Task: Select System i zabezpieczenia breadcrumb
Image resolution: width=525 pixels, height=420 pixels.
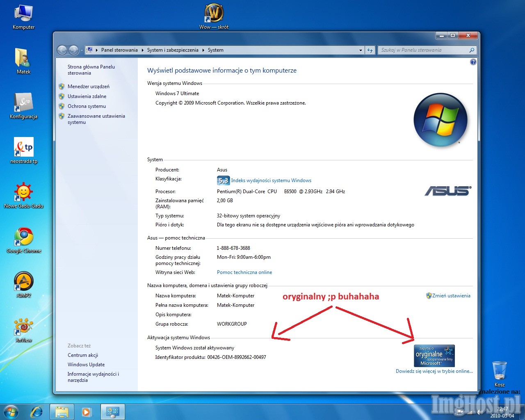Action: coord(173,50)
